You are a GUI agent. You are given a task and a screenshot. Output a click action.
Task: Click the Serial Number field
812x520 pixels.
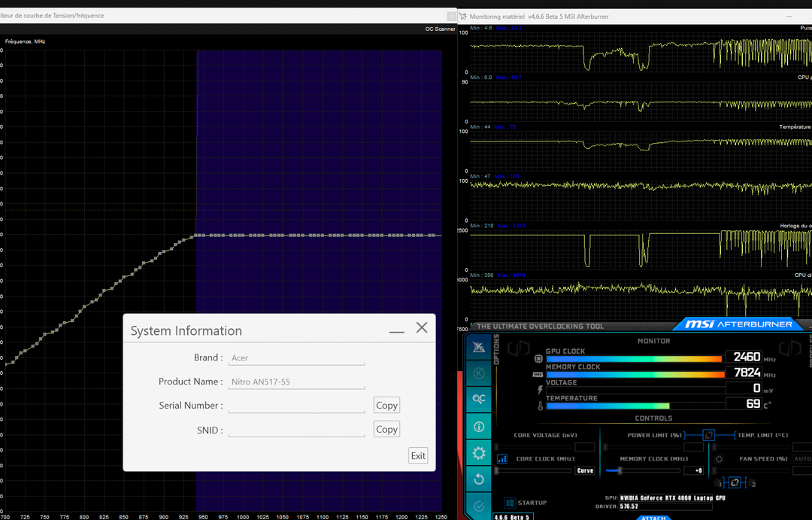click(296, 406)
